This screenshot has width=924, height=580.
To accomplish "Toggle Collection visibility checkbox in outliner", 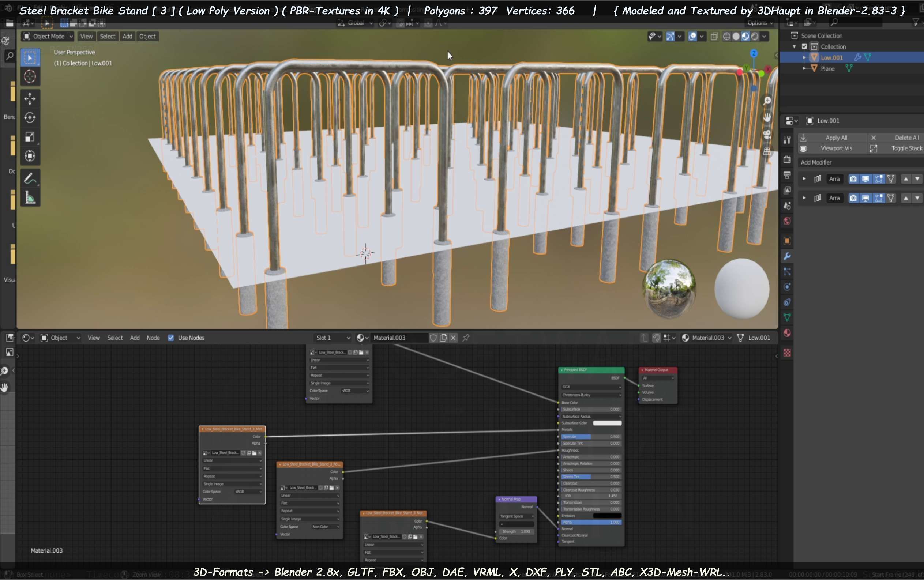I will pyautogui.click(x=805, y=46).
